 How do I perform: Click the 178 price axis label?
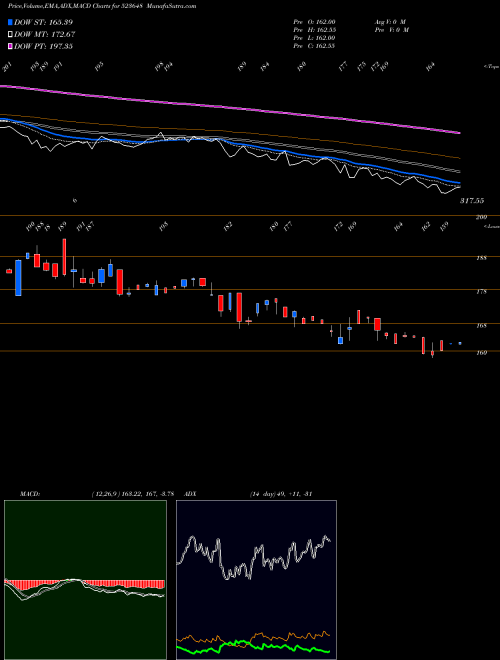coord(481,291)
